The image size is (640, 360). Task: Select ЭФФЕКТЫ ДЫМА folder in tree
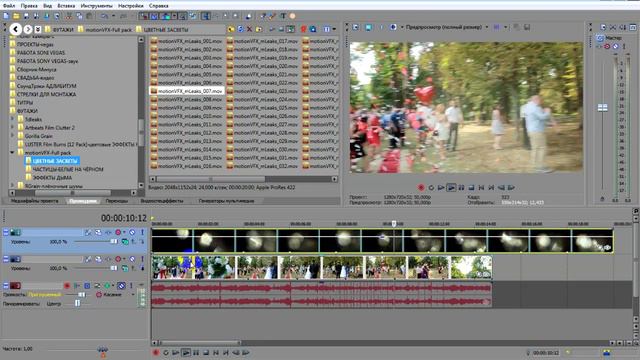coord(49,178)
